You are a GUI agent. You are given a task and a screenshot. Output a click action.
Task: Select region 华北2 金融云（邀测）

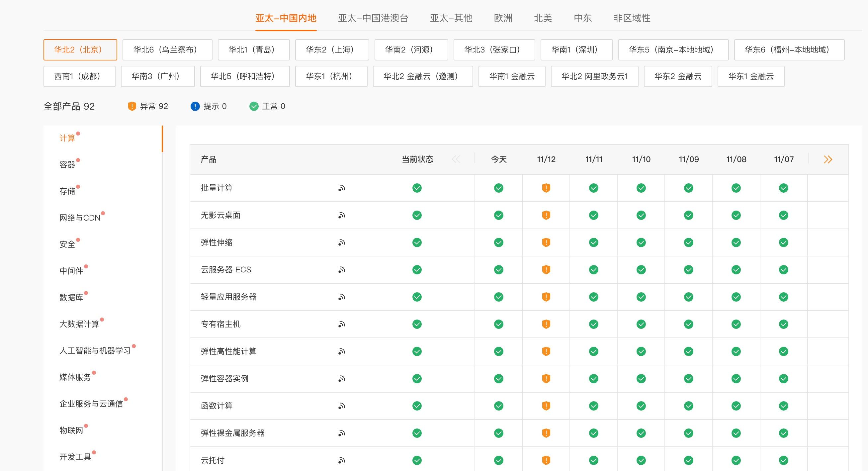point(423,76)
